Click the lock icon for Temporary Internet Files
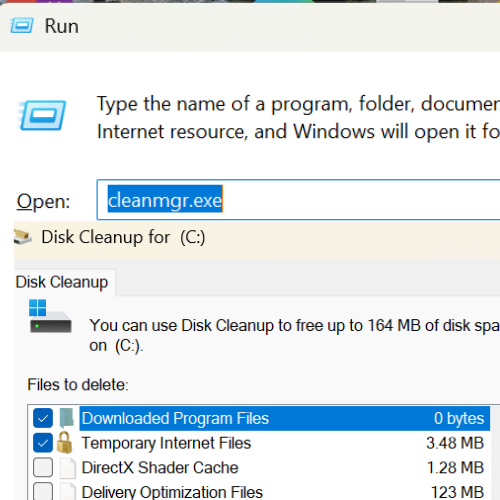500x500 pixels. click(x=65, y=443)
